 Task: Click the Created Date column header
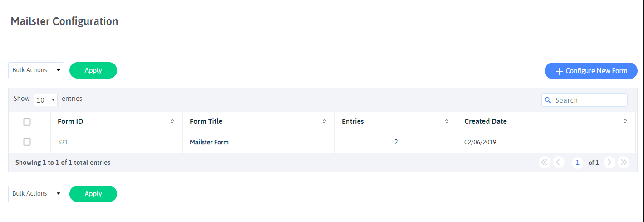[x=486, y=122]
